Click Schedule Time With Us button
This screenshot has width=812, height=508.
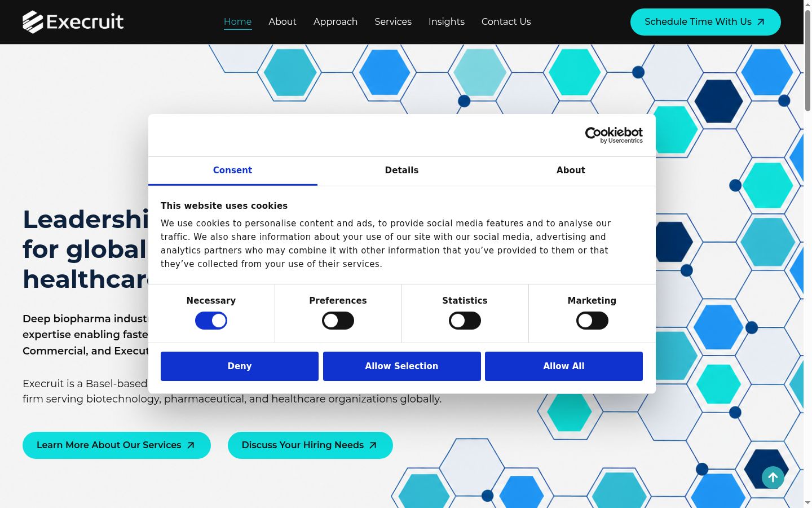pos(705,22)
